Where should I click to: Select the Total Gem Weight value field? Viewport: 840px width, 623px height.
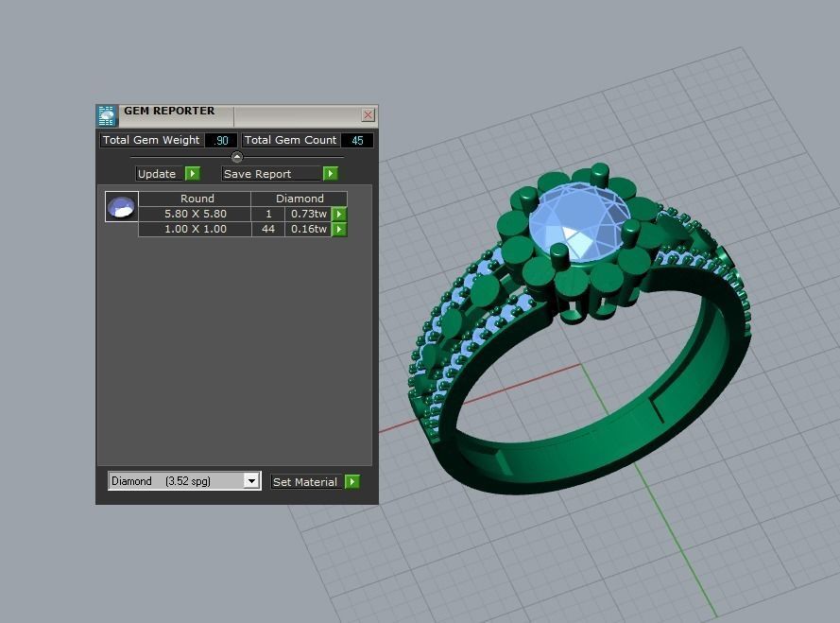221,141
